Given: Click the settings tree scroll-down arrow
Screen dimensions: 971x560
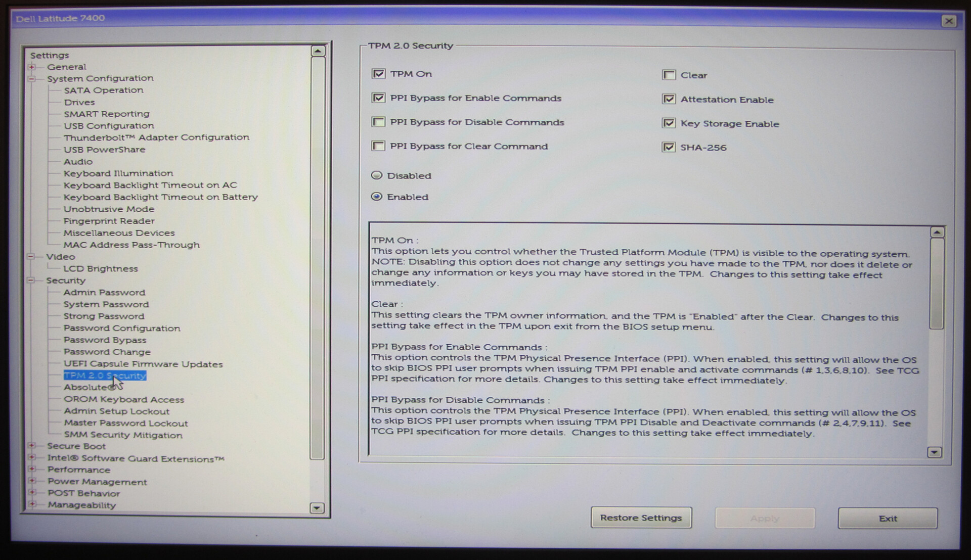Looking at the screenshot, I should (x=317, y=508).
